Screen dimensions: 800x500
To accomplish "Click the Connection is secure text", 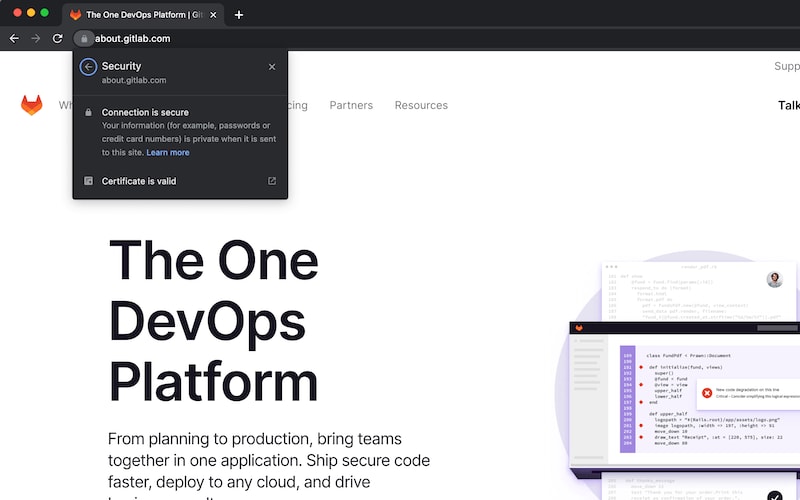I will click(x=145, y=112).
